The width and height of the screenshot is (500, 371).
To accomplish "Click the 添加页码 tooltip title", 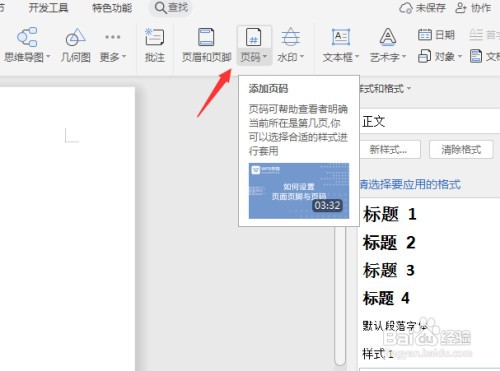I will point(268,89).
